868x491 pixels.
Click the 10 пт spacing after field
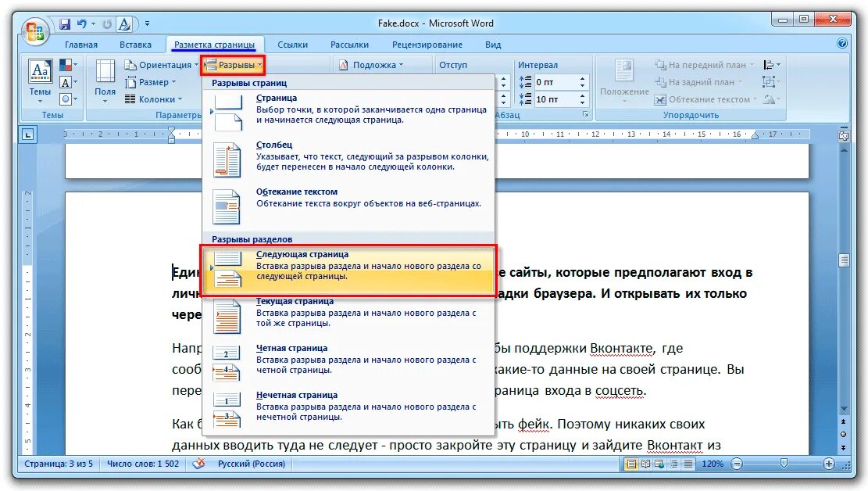pos(555,99)
